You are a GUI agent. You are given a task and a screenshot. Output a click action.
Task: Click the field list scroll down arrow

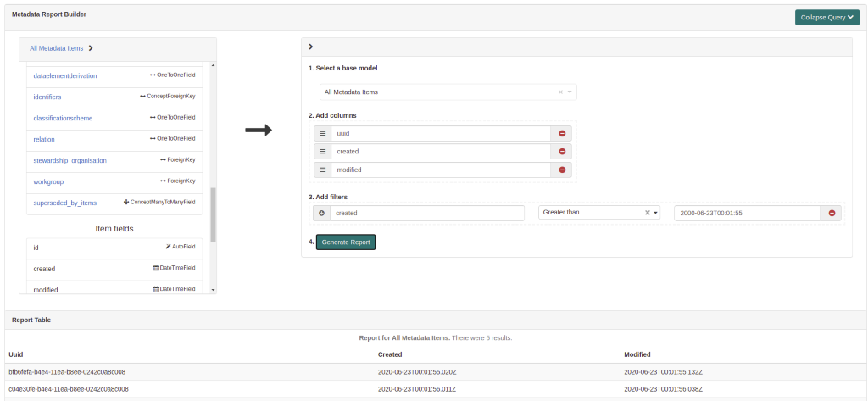click(x=213, y=290)
